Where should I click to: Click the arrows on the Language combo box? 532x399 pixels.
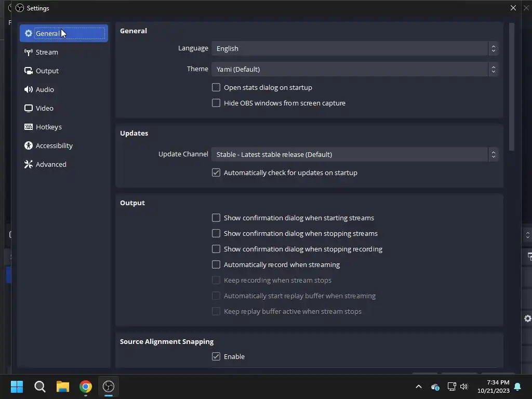pos(494,48)
